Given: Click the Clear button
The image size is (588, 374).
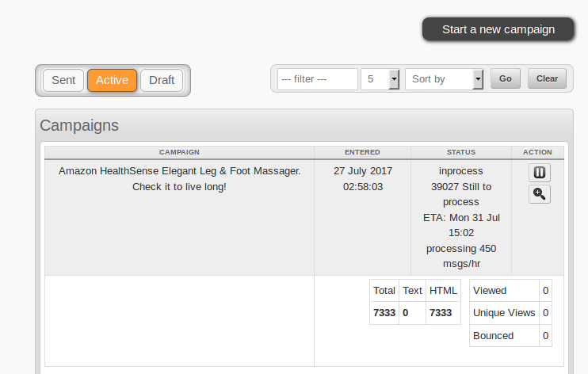Looking at the screenshot, I should coord(547,78).
